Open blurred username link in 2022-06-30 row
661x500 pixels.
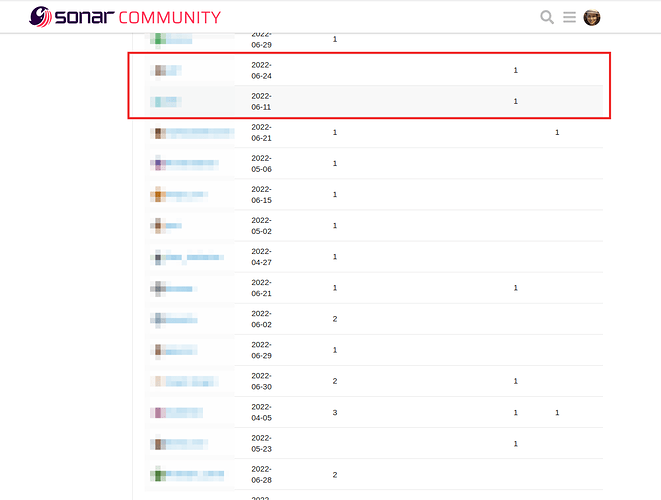tap(192, 382)
